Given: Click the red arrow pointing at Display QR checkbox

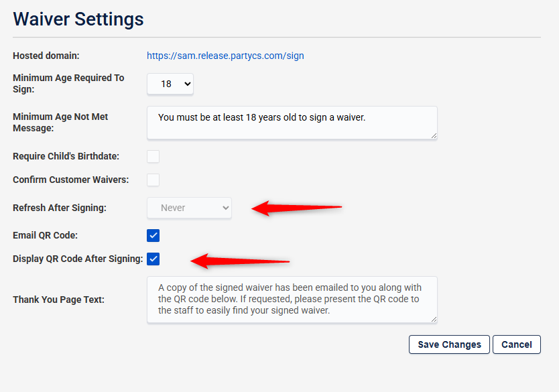Looking at the screenshot, I should pyautogui.click(x=240, y=260).
